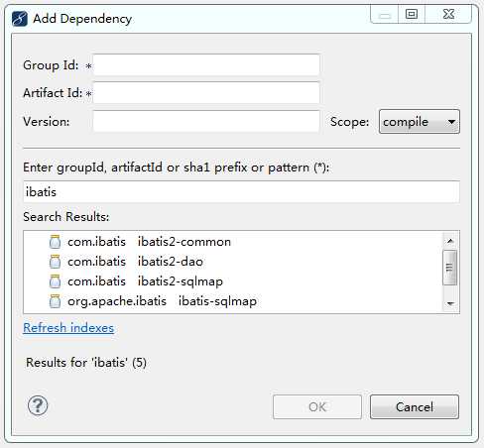Open the Scope compile dropdown
The width and height of the screenshot is (484, 448).
(420, 122)
